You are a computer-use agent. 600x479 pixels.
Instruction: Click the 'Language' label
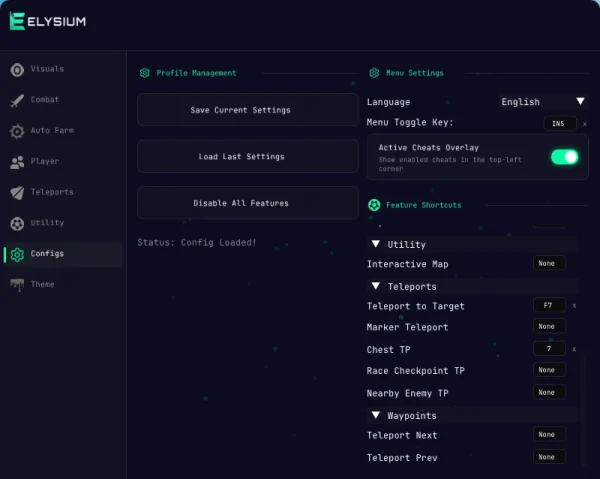388,102
